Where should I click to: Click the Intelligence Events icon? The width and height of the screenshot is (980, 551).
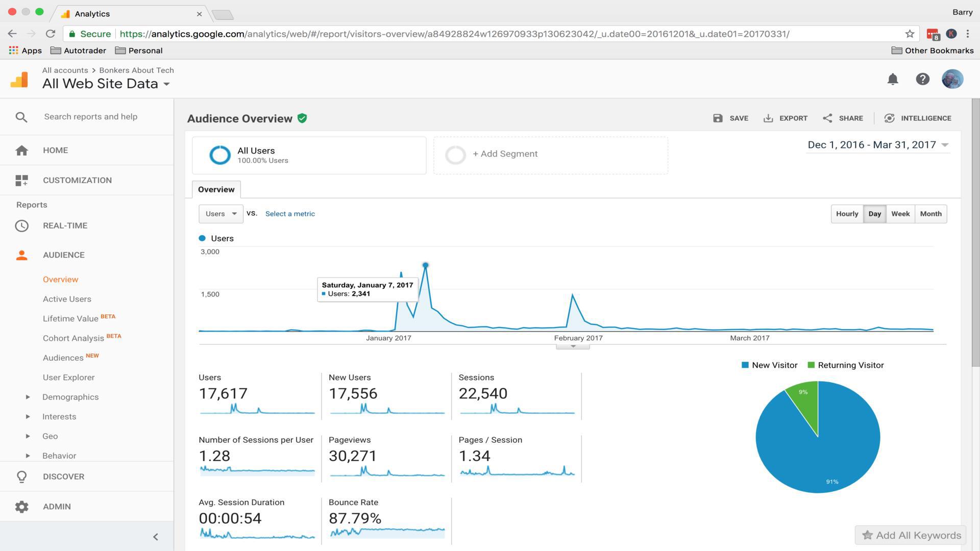(889, 118)
